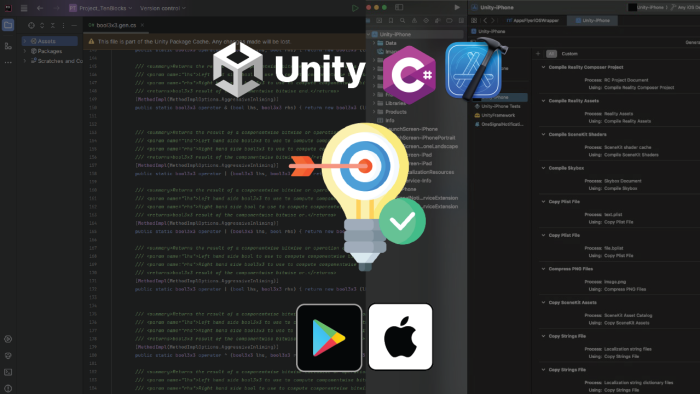Image resolution: width=700 pixels, height=394 pixels.
Task: Open the Project_TenBlocks project dropdown
Action: pos(100,8)
